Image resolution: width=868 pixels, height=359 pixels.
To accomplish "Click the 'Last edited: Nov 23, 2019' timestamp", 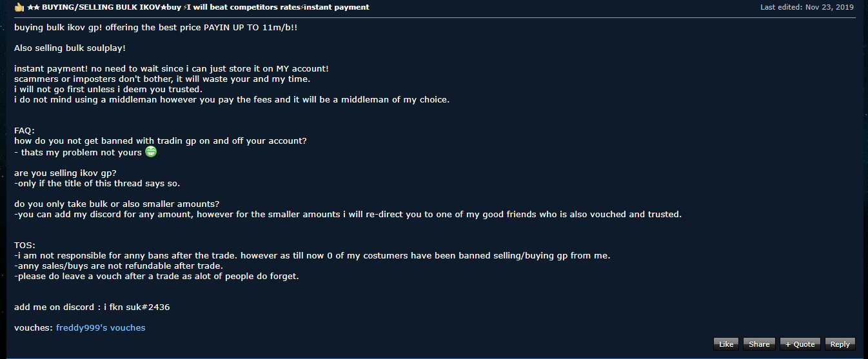I will [807, 7].
